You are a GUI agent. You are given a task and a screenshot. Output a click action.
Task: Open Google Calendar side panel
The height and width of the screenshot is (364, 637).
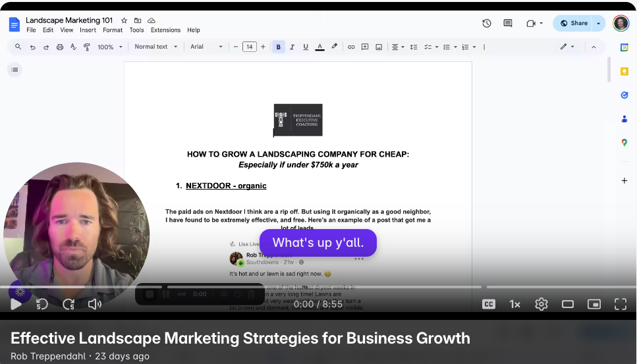pos(624,47)
